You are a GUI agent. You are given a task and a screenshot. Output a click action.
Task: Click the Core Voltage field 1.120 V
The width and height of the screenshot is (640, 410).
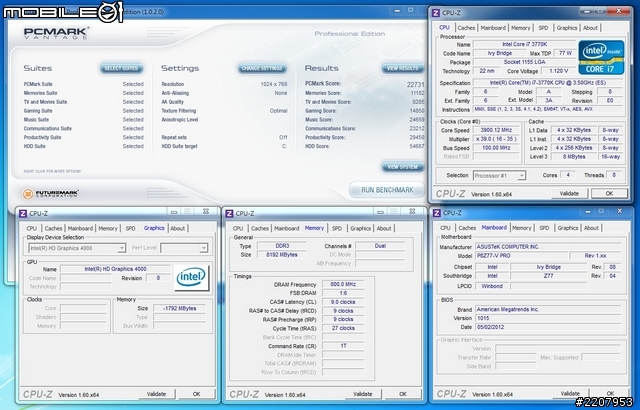[558, 71]
